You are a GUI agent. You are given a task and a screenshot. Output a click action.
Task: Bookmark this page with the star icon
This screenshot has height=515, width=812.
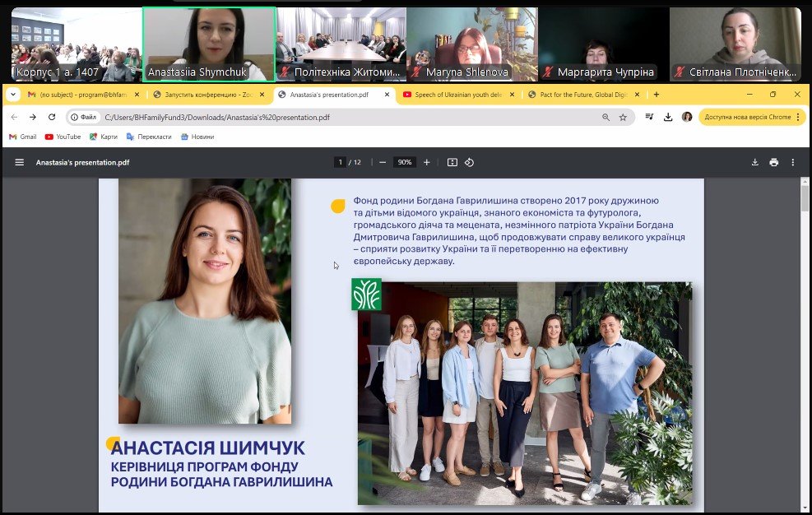[x=623, y=117]
